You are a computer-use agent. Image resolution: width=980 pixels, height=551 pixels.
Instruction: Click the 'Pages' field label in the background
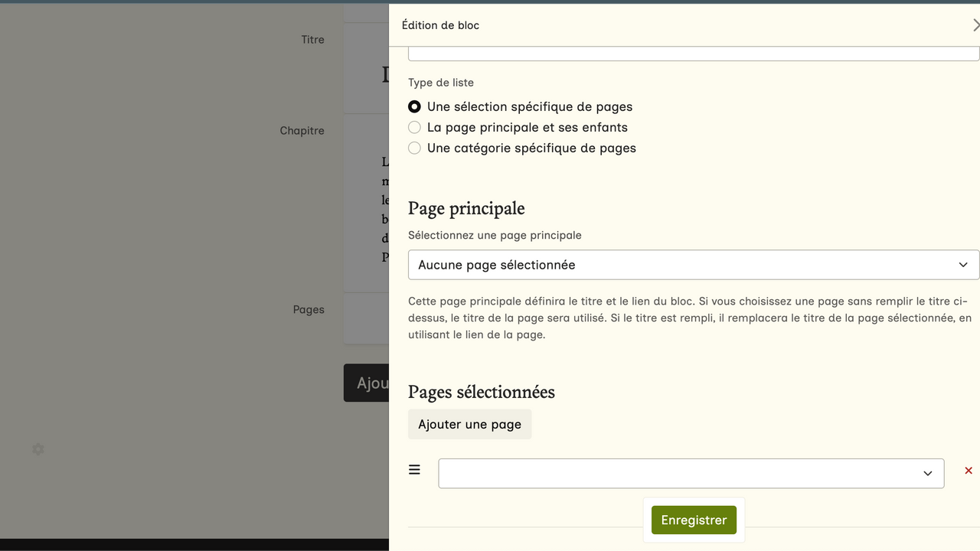309,310
